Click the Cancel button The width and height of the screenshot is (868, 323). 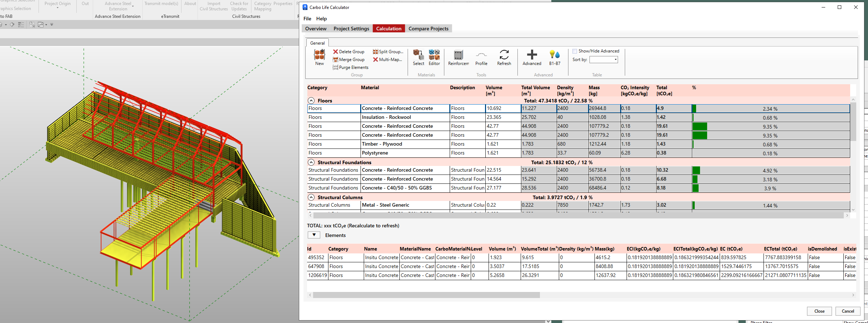point(848,311)
